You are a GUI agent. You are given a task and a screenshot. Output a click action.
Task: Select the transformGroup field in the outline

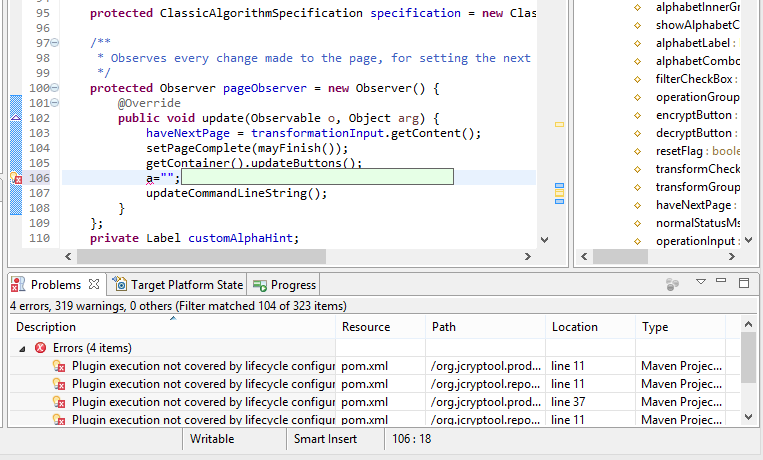(x=697, y=187)
